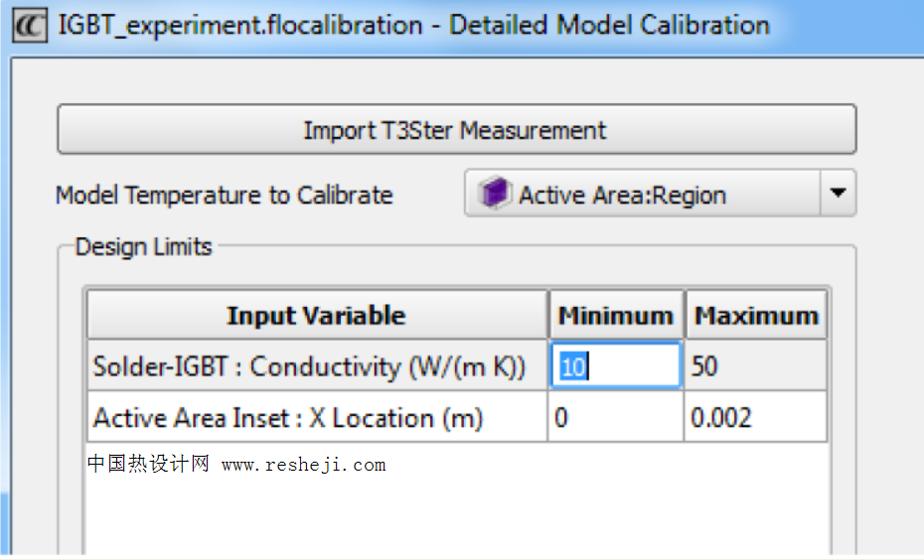
Task: Open the Active Area:Region combo box
Action: [x=643, y=195]
